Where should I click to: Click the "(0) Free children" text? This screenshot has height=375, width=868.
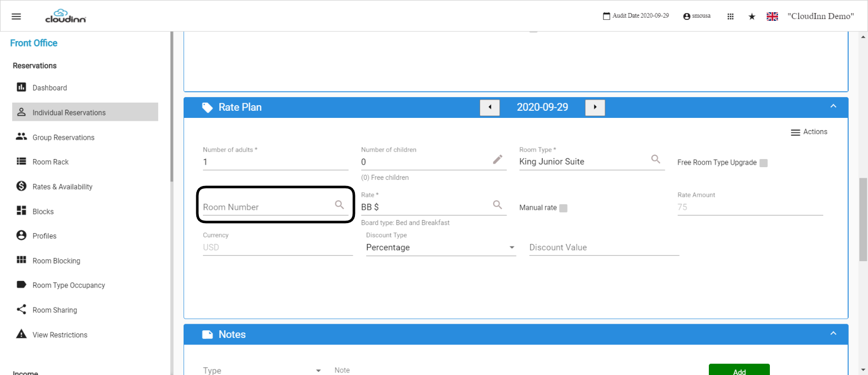click(385, 177)
